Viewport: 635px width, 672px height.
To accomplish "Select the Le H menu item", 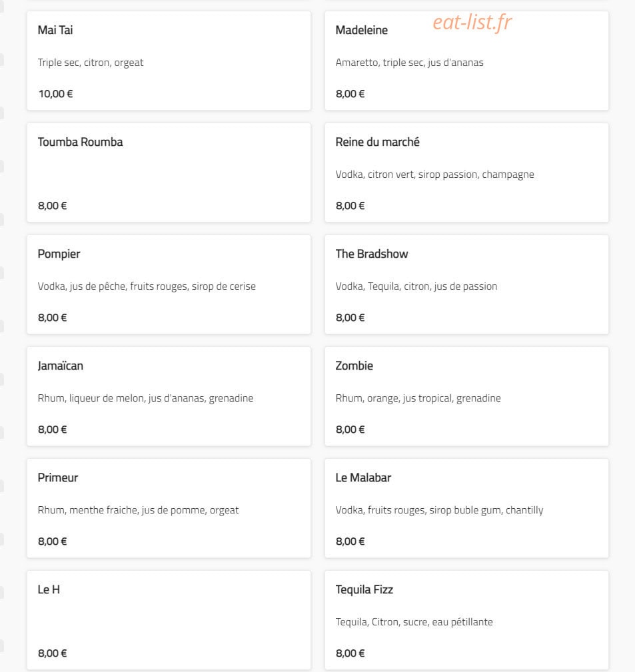I will [x=169, y=620].
